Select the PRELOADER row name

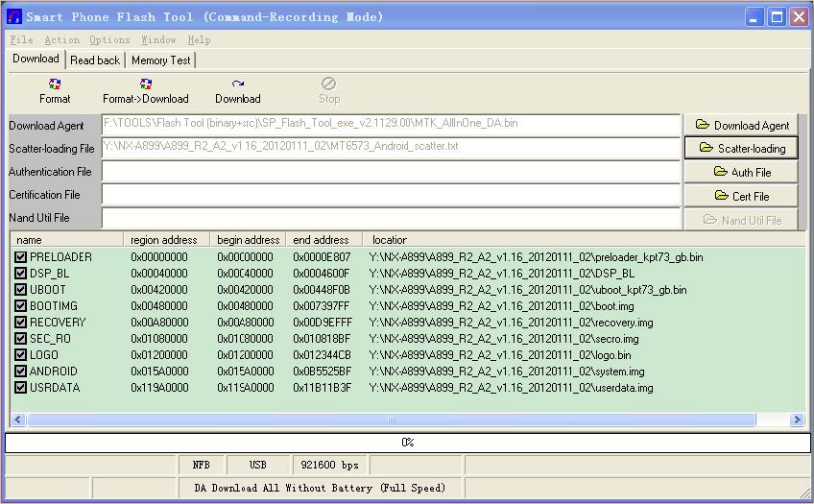pos(60,257)
